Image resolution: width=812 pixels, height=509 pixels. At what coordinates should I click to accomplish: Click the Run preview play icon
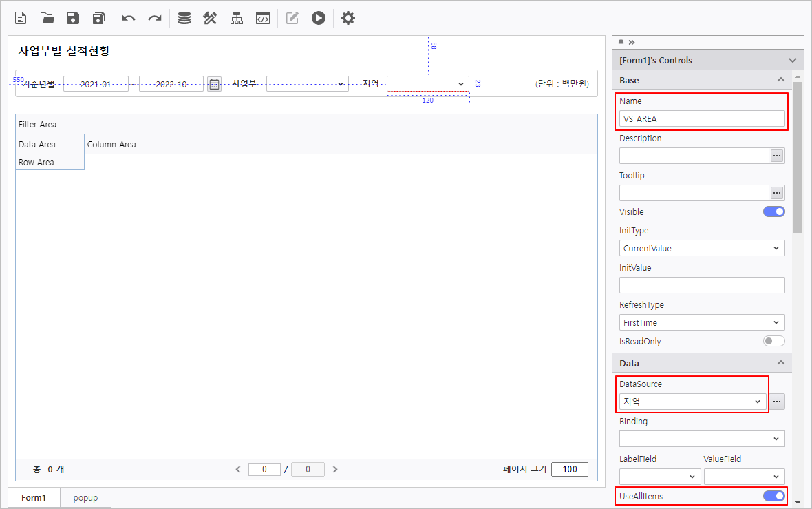[x=318, y=19]
